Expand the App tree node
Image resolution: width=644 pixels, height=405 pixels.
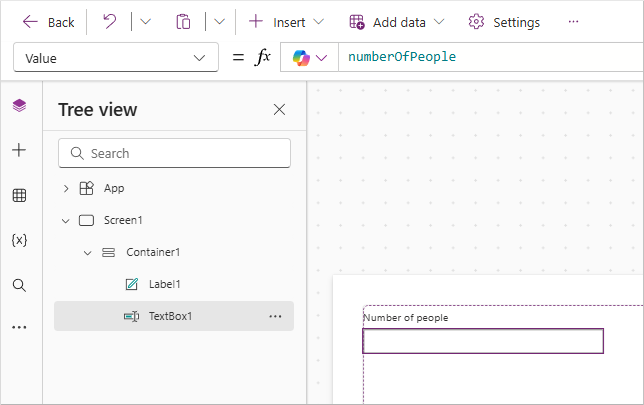coord(66,188)
